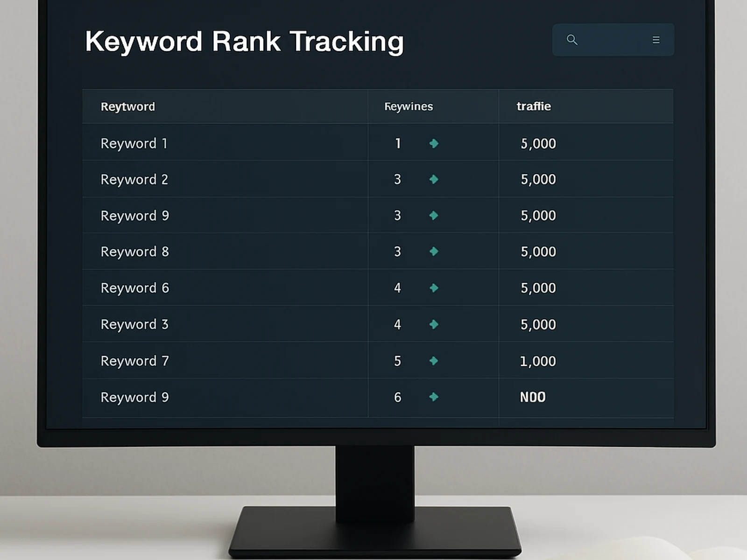Viewport: 747px width, 560px height.
Task: Open details for Reyword 7
Action: point(134,360)
